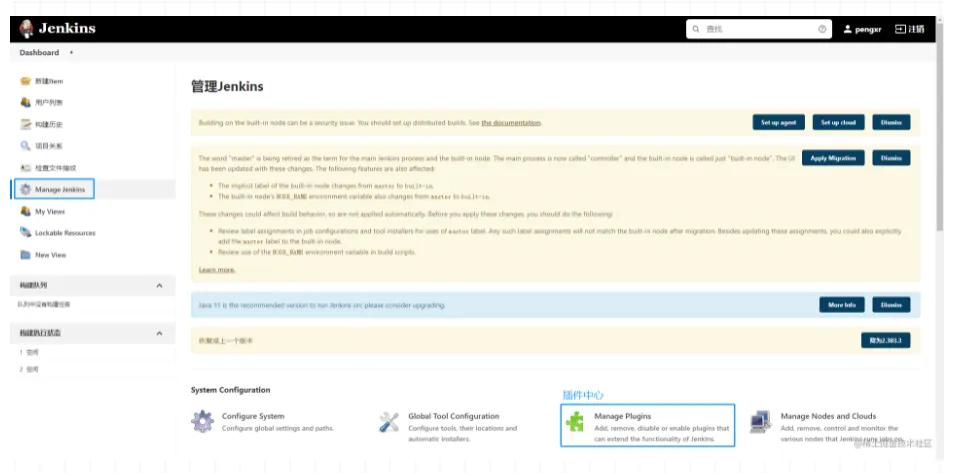Open the 新建Item sidebar icon
Image resolution: width=954 pixels, height=473 pixels.
pos(25,81)
